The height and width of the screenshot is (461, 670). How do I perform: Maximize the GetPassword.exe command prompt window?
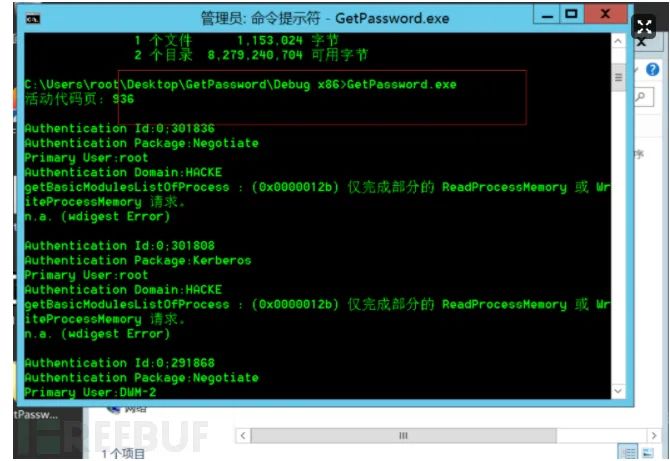click(571, 15)
